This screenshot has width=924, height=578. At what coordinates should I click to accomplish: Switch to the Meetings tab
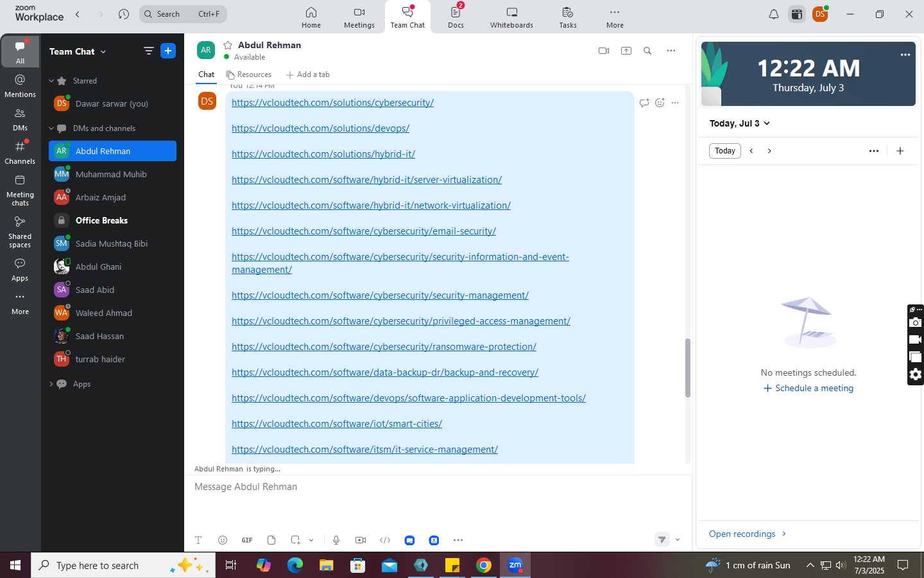coord(359,17)
